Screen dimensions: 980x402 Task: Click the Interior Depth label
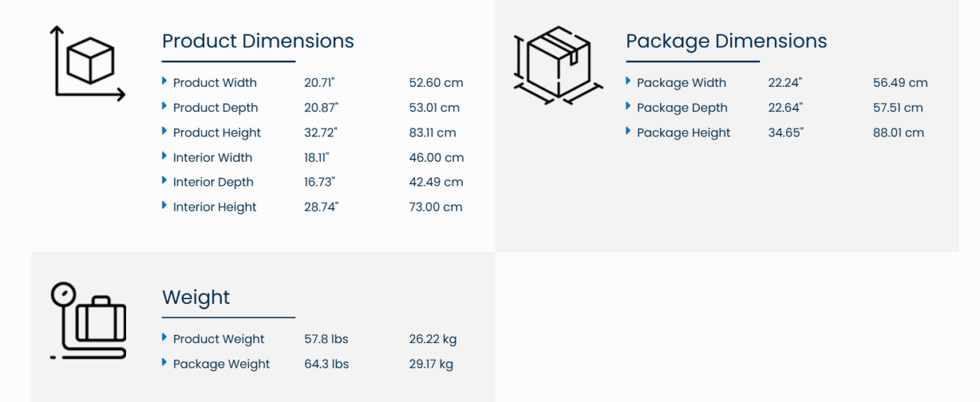point(213,182)
